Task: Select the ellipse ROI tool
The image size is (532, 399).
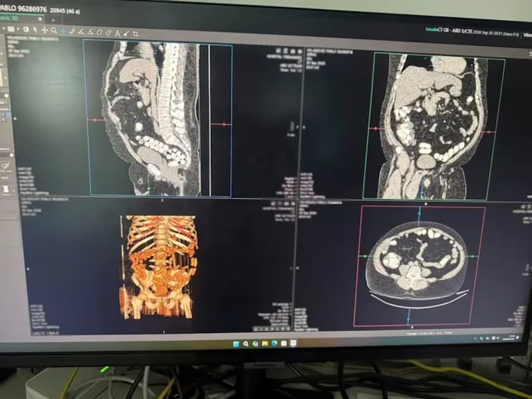Action: (99, 32)
